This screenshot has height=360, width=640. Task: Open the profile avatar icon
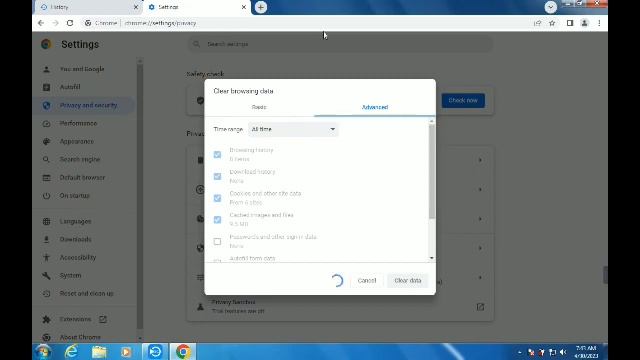(584, 23)
